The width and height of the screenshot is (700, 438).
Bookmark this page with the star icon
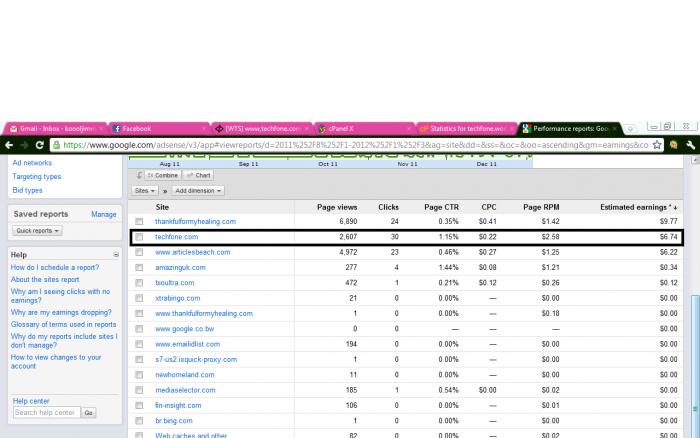coord(657,145)
